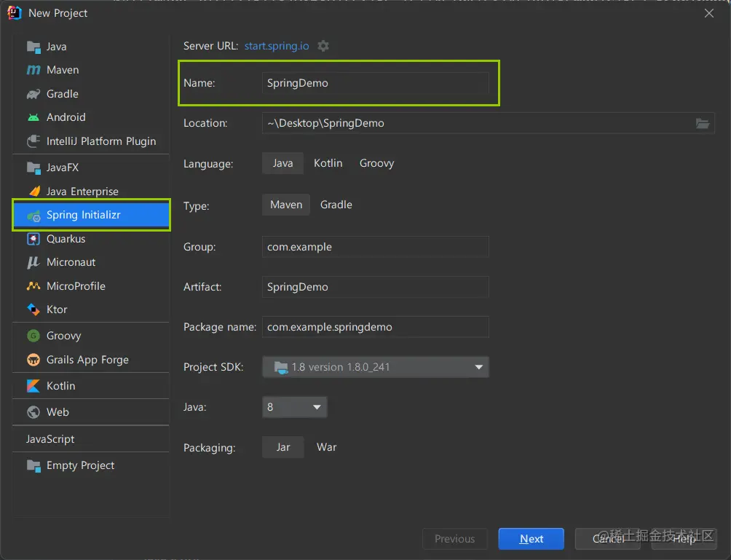Click the green Groovy icon in sidebar

pyautogui.click(x=33, y=336)
